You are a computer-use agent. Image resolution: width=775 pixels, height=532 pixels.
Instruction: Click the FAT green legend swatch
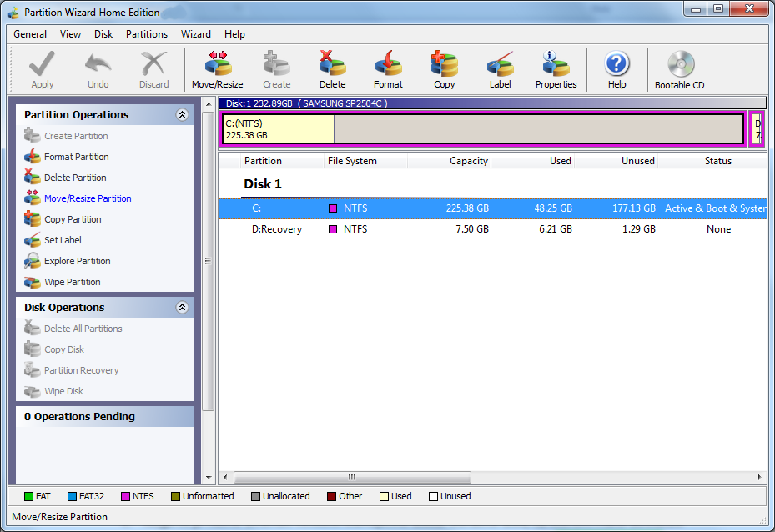[x=28, y=496]
